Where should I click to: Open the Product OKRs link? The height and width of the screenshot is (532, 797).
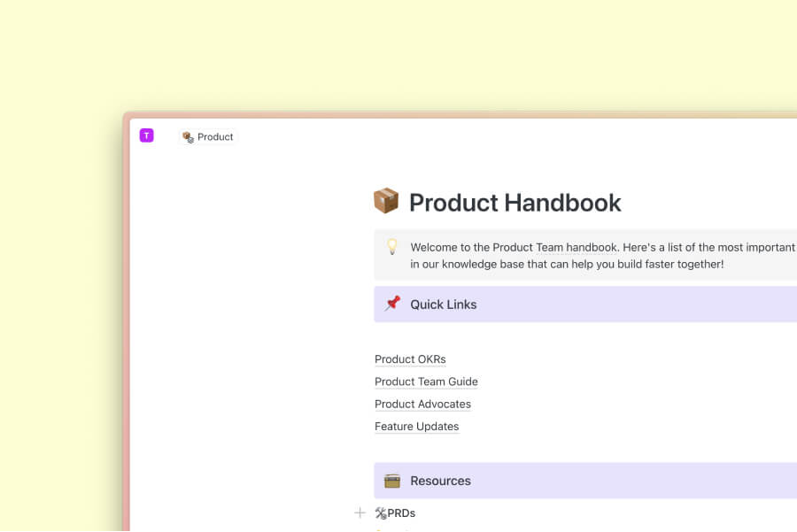(x=410, y=359)
